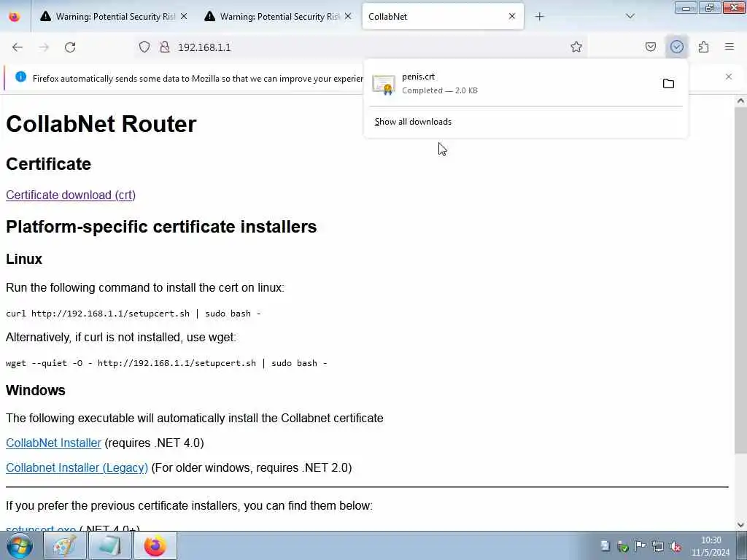This screenshot has height=560, width=747.
Task: Close the first Security Risk warning tab
Action: [184, 16]
